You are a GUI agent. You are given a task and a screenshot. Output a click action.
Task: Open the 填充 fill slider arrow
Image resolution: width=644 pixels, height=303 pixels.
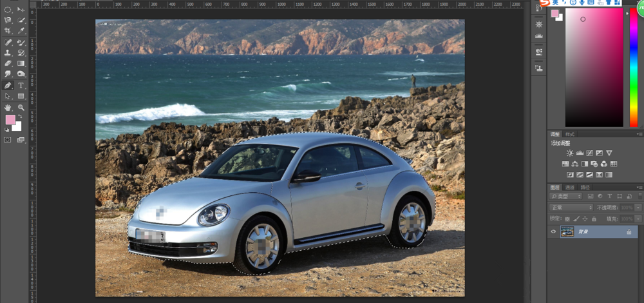[x=638, y=219]
